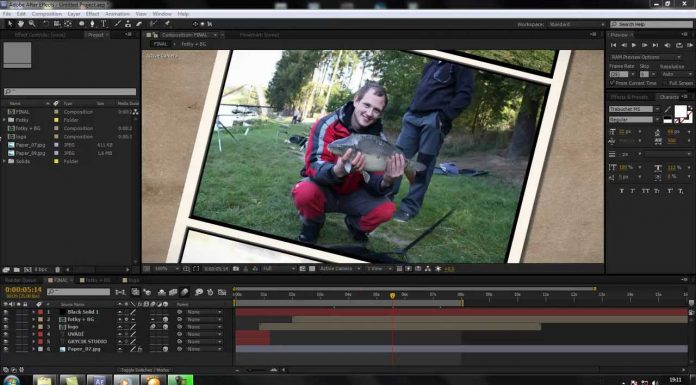Click the Auto-keyframe stopwatch icon in timeline
The height and width of the screenshot is (385, 696).
coord(210,292)
